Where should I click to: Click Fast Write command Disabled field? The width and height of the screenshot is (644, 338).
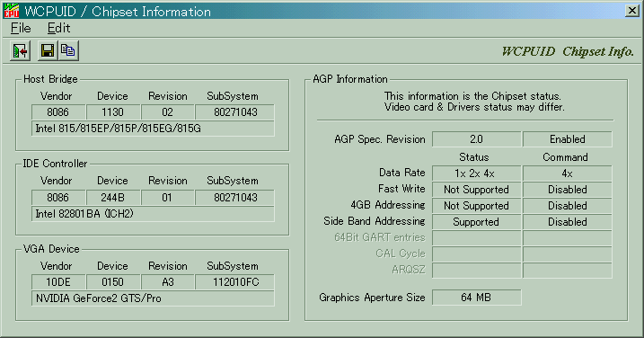click(567, 190)
